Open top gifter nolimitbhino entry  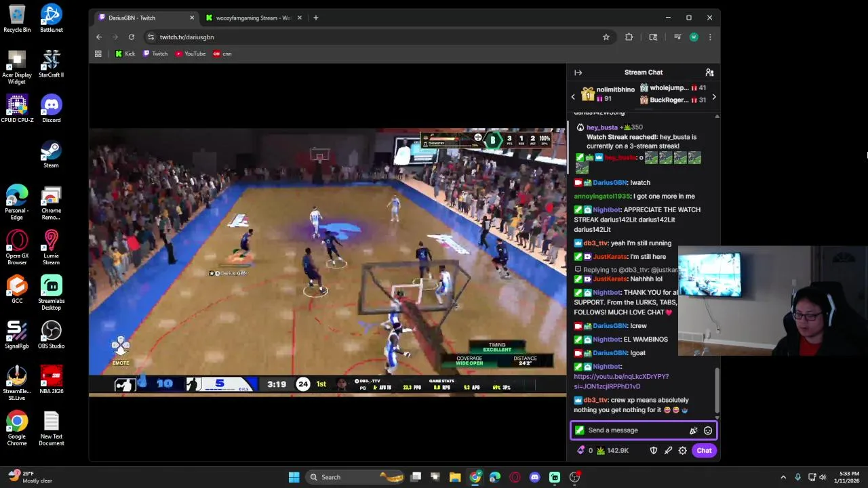[608, 94]
